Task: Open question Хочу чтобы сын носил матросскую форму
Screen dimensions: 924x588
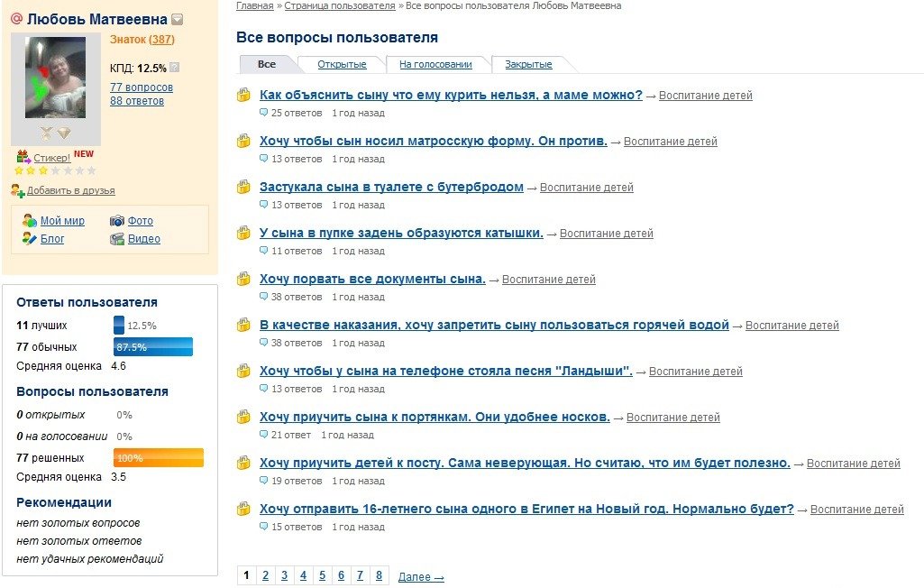Action: coord(433,141)
